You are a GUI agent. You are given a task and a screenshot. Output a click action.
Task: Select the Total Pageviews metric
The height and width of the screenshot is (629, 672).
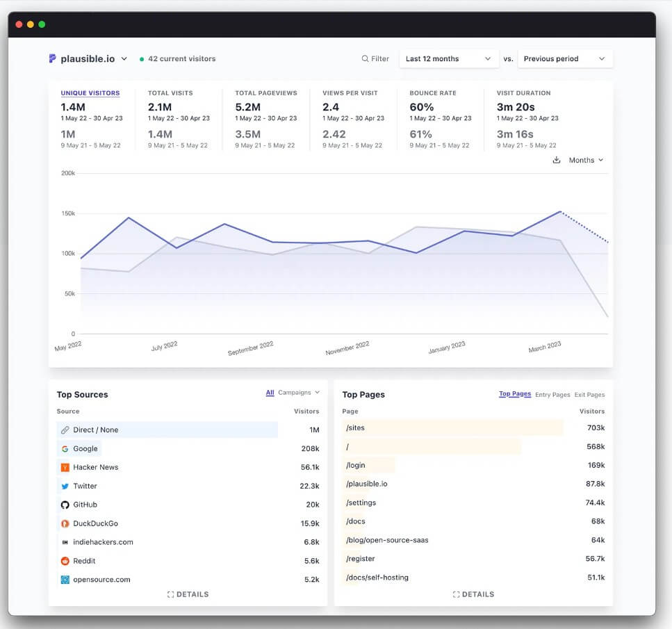click(x=265, y=93)
